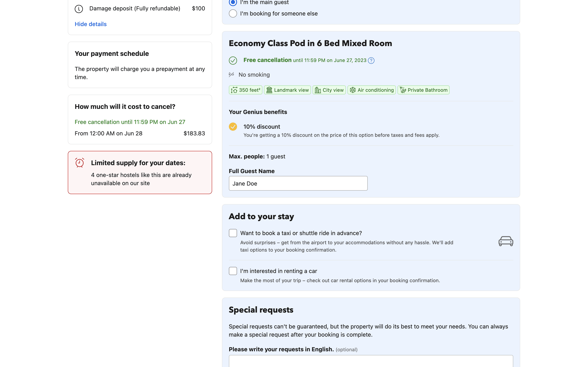
Task: Click the green free cancellation checkmark icon
Action: tap(233, 60)
